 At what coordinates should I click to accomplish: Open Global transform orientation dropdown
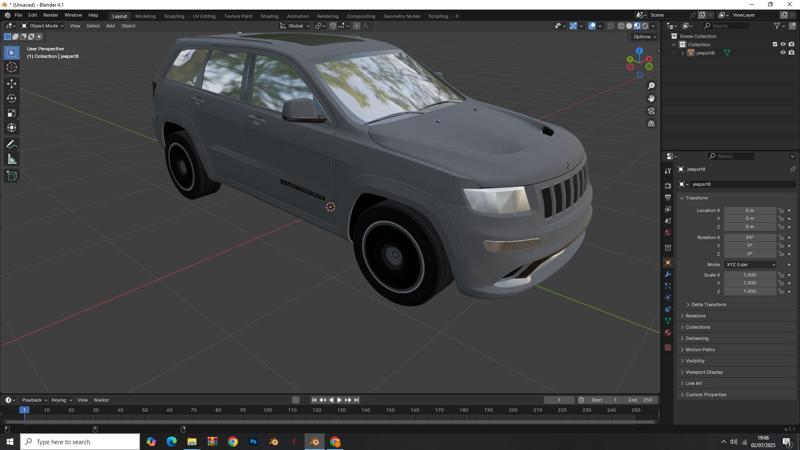(295, 26)
